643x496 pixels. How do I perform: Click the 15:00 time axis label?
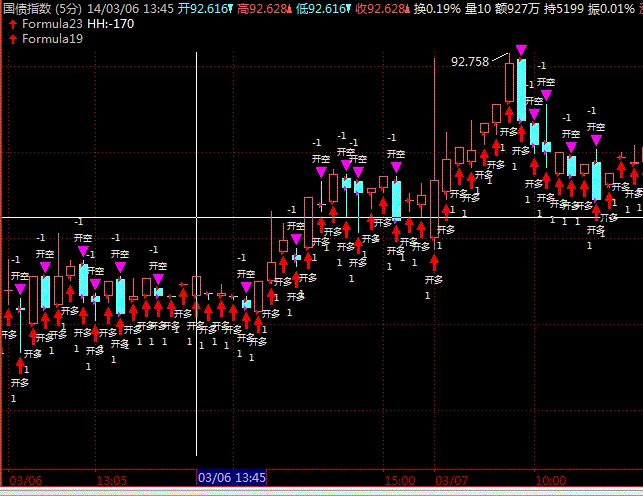(400, 480)
